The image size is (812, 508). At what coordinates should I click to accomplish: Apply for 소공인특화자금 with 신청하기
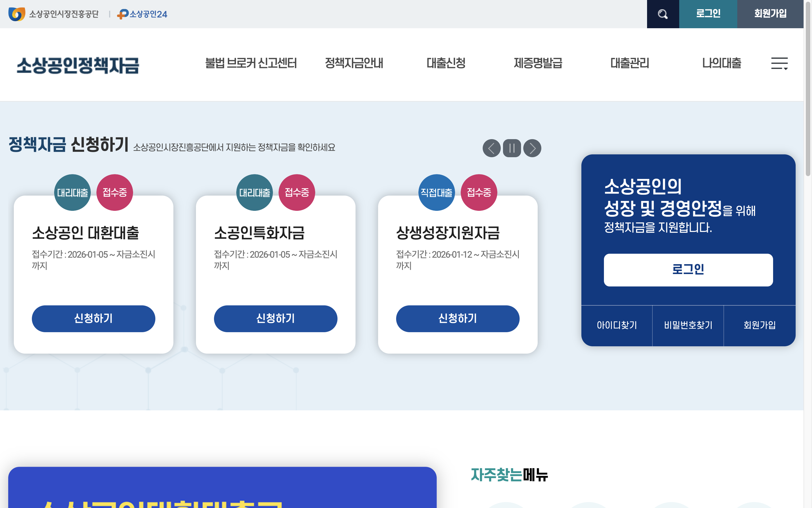pos(276,319)
